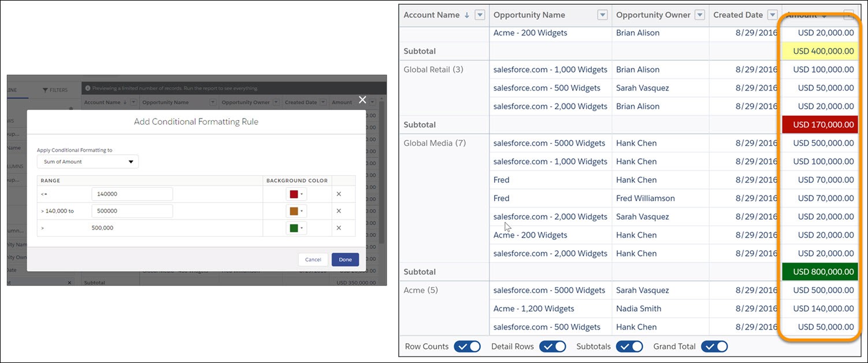Remove the red range rule row
Viewport: 868px width, 363px height.
click(339, 194)
